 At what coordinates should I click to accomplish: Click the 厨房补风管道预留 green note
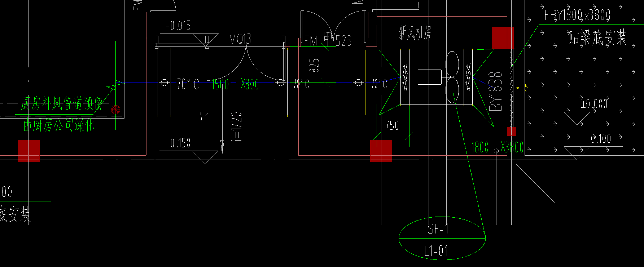coord(62,104)
